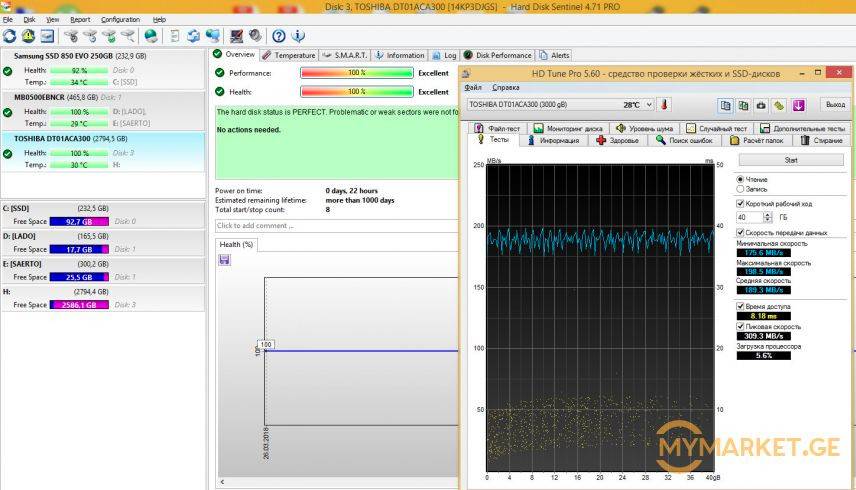Viewport: 856px width, 490px height.
Task: Click the speaker sound toolbar icon
Action: (x=255, y=36)
